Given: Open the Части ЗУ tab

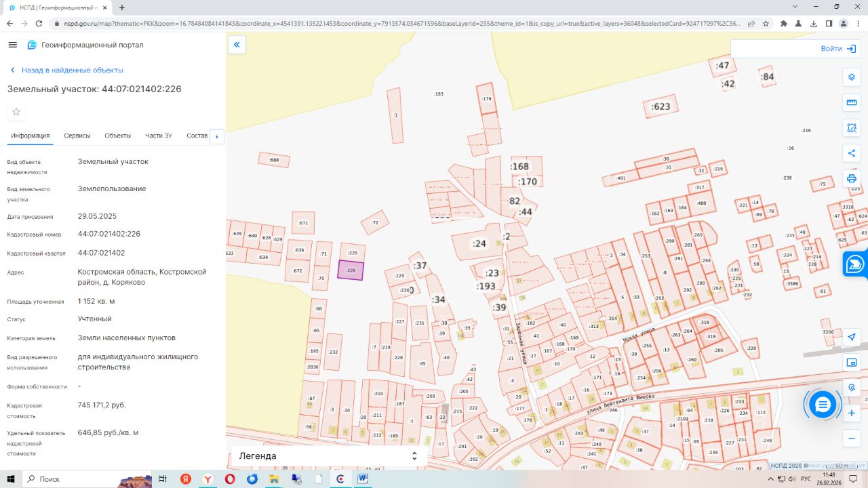Looking at the screenshot, I should [x=158, y=136].
